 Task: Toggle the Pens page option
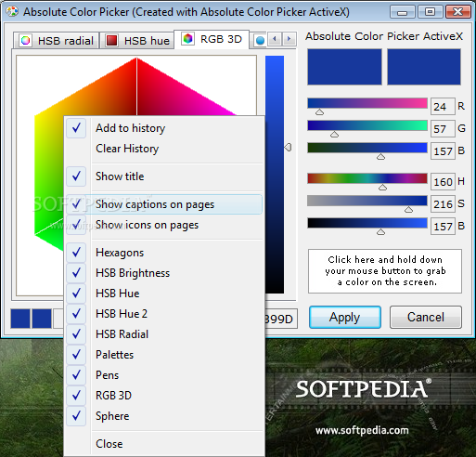[x=164, y=375]
